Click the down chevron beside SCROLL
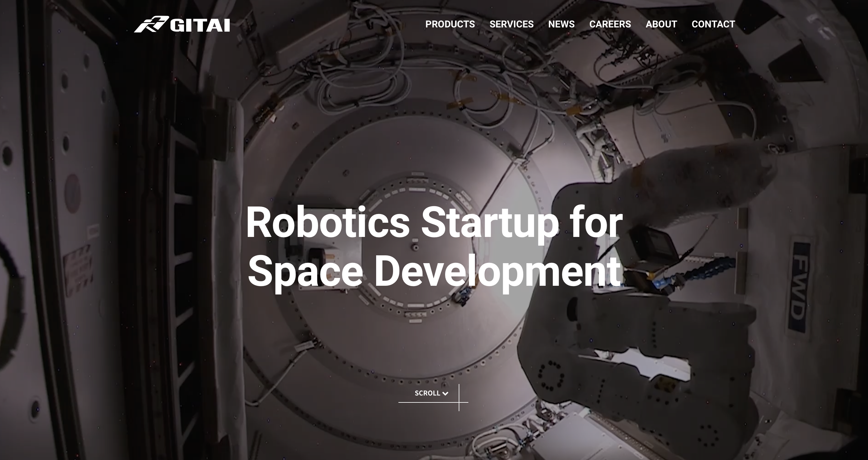 pyautogui.click(x=445, y=394)
